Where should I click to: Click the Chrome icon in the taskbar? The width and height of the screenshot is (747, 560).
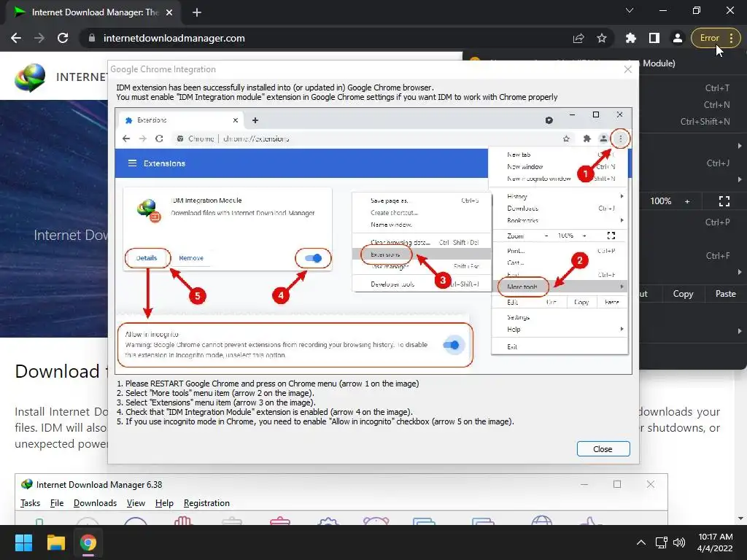(88, 542)
